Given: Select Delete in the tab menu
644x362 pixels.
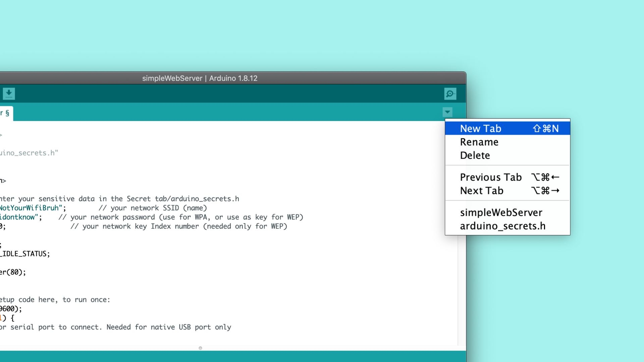Looking at the screenshot, I should pyautogui.click(x=475, y=156).
